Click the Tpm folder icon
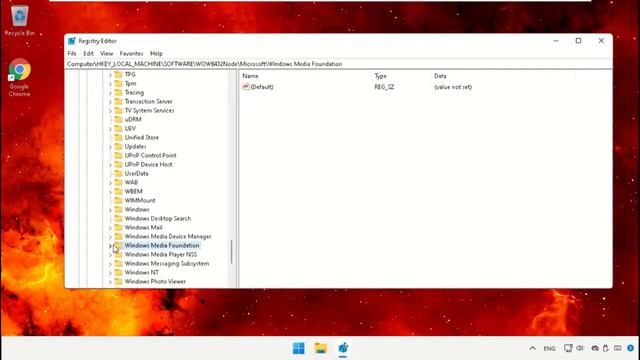Screen dimensions: 640x360 pyautogui.click(x=118, y=83)
